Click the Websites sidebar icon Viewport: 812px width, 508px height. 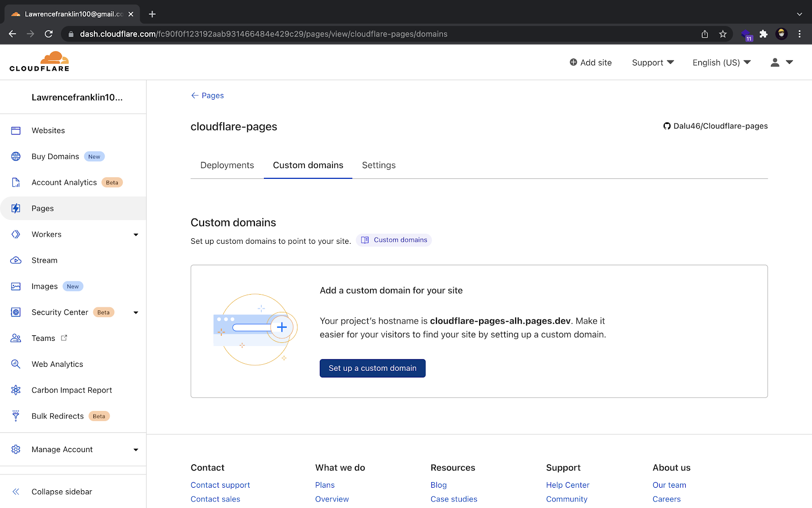[16, 131]
